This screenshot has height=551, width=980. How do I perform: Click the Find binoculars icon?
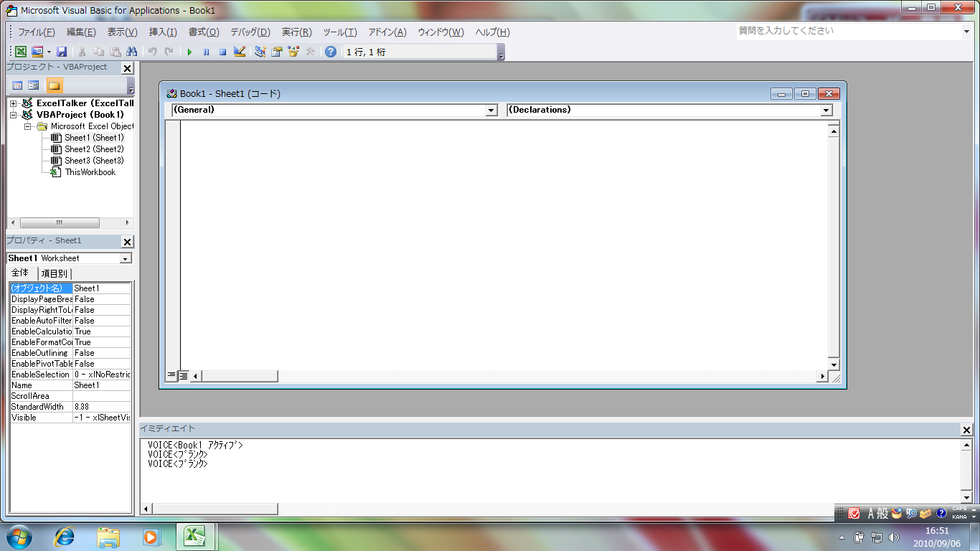click(131, 52)
